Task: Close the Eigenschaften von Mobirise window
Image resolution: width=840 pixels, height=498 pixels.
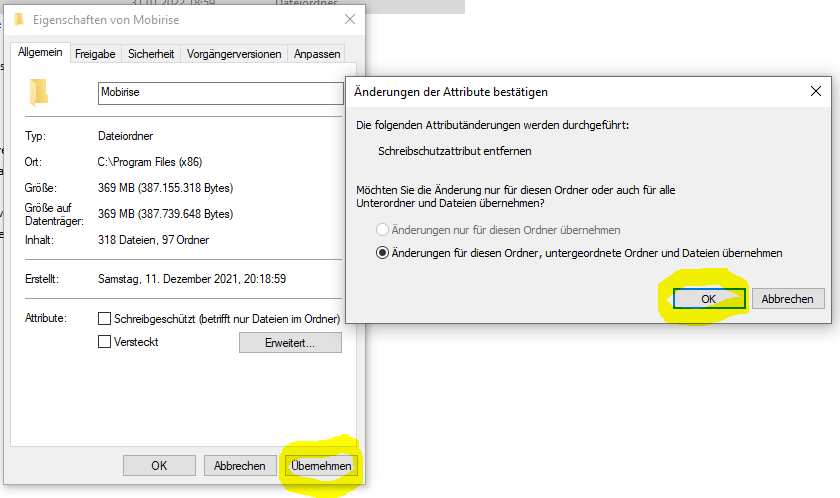Action: pos(350,20)
